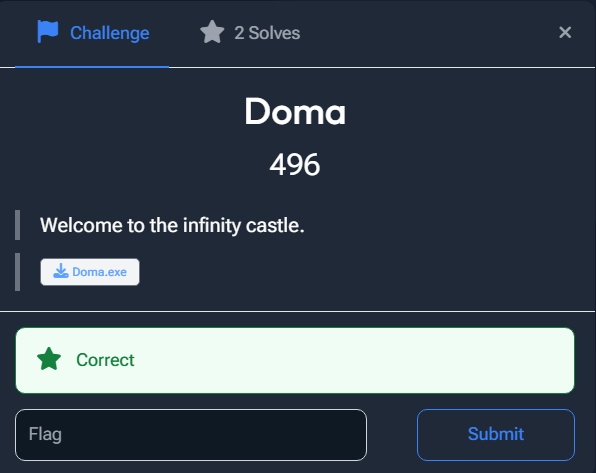Click the Doma.exe file name label

click(x=100, y=272)
